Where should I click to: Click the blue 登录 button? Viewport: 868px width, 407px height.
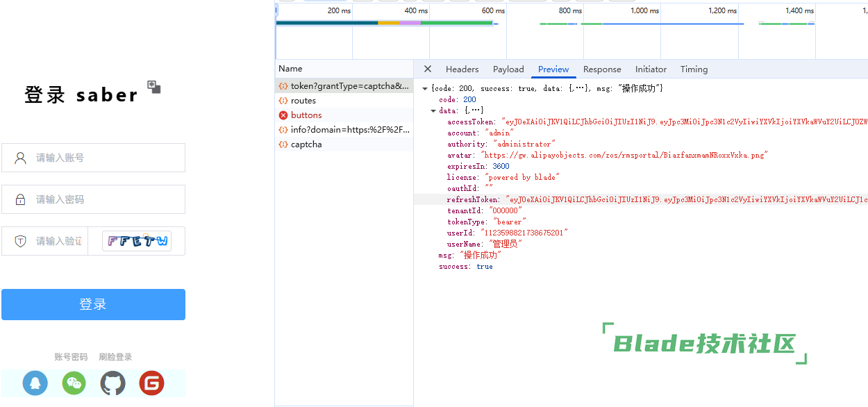coord(93,304)
